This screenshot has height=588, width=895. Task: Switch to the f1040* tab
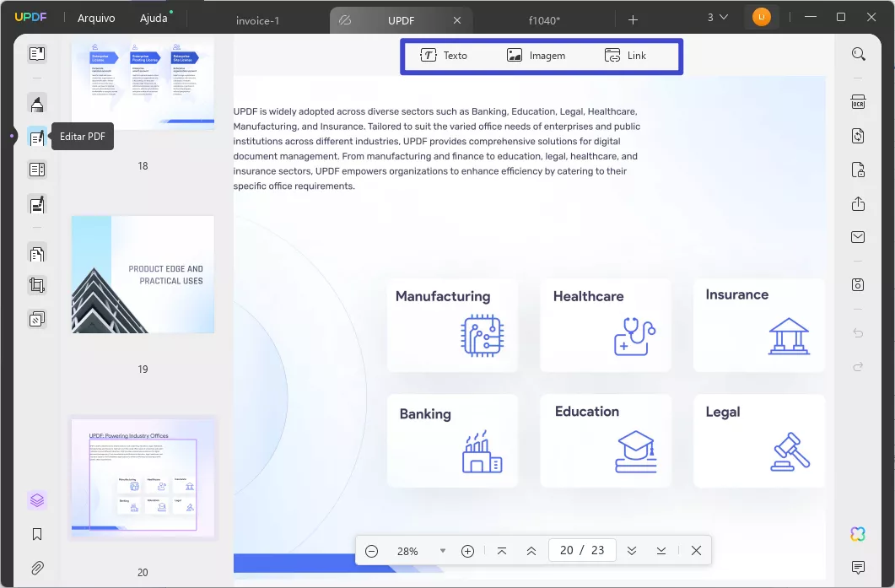545,20
